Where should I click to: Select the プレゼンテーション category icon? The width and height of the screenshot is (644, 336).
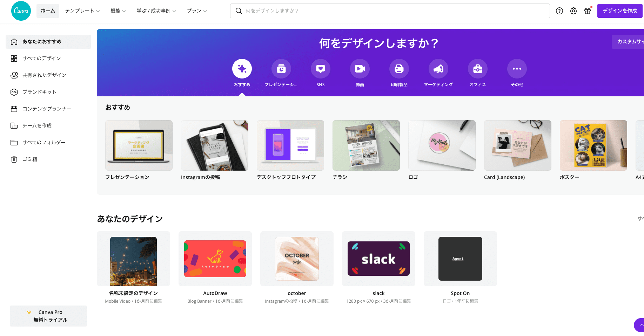[281, 69]
